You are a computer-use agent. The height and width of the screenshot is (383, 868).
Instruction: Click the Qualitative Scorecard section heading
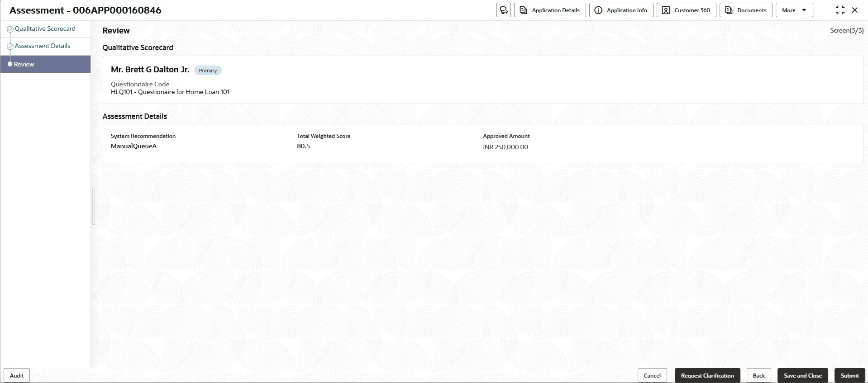pyautogui.click(x=138, y=47)
